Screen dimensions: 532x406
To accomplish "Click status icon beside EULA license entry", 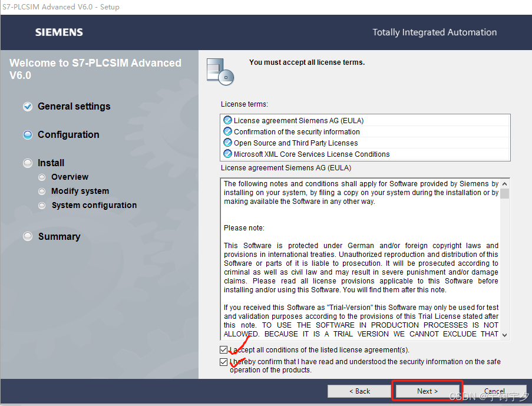I will pyautogui.click(x=227, y=120).
